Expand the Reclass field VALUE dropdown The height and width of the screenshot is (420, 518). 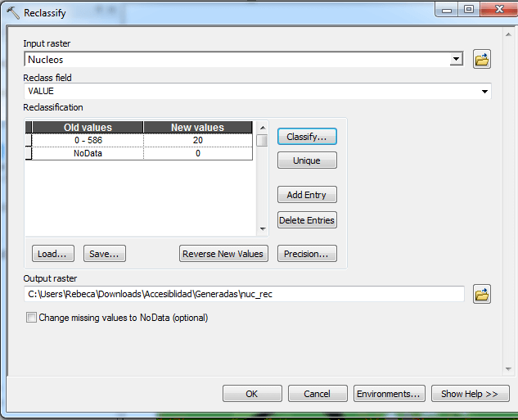485,92
